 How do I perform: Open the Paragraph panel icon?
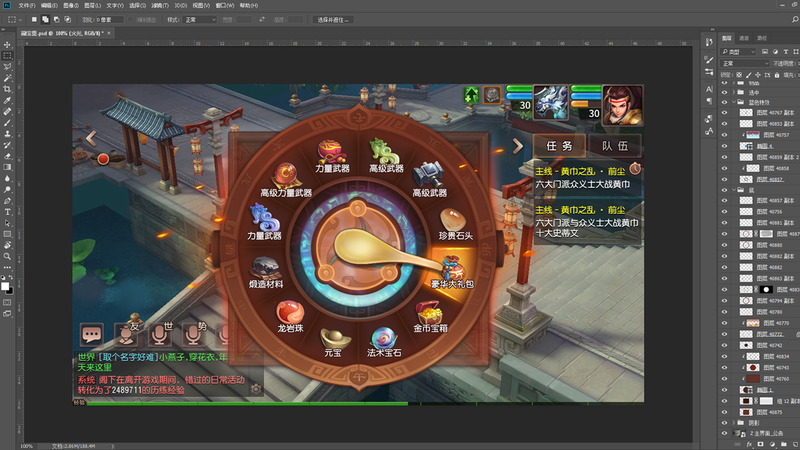[x=709, y=100]
